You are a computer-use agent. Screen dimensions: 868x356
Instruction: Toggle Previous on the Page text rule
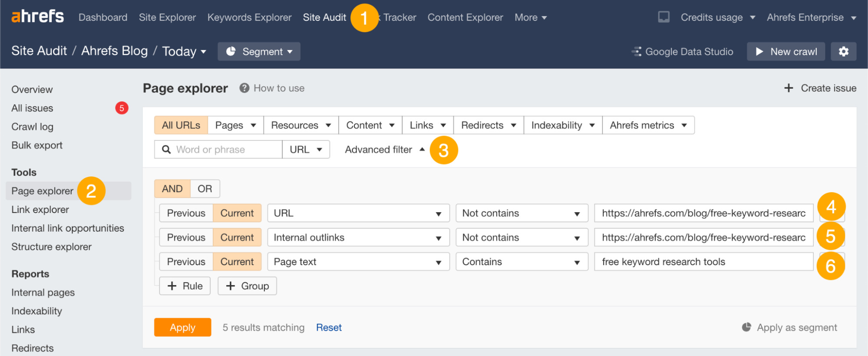(186, 262)
